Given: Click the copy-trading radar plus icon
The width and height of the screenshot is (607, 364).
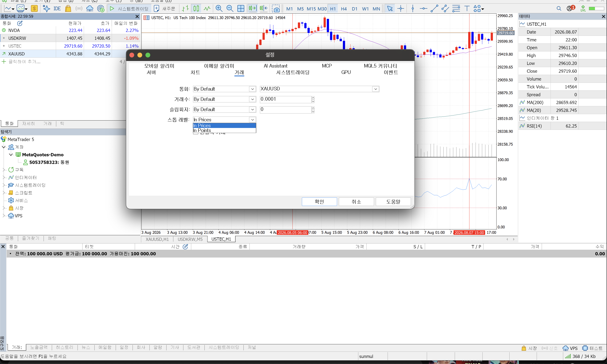Looking at the screenshot, I should [101, 9].
